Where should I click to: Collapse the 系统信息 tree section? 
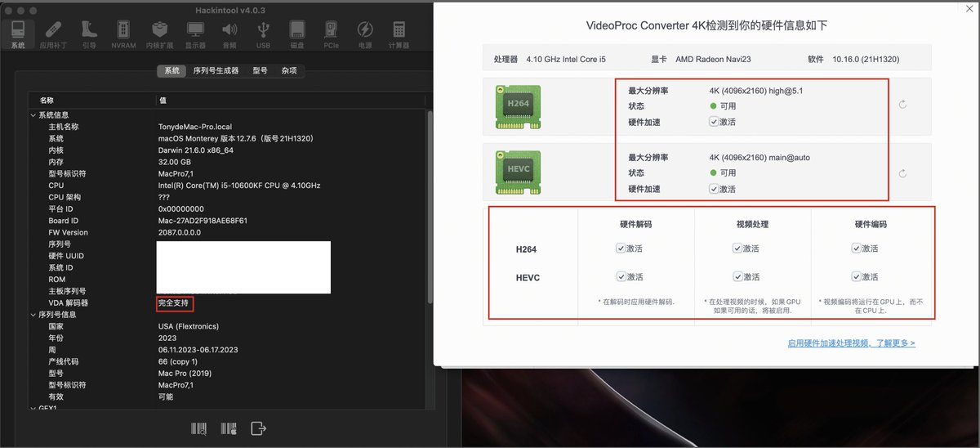tap(33, 115)
